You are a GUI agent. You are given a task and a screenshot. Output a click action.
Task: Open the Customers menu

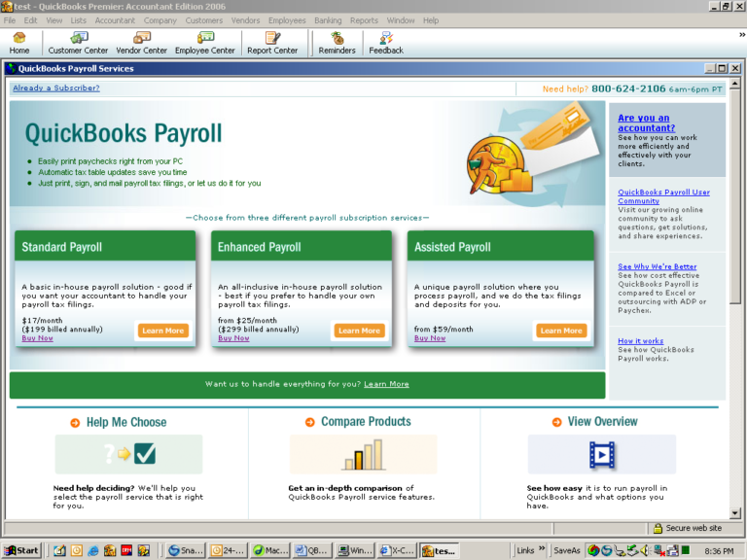click(204, 20)
